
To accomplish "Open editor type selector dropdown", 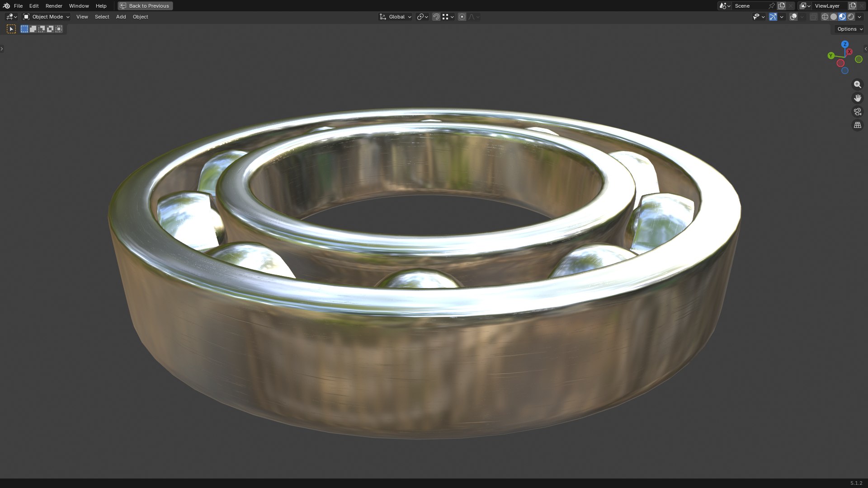I will 11,17.
